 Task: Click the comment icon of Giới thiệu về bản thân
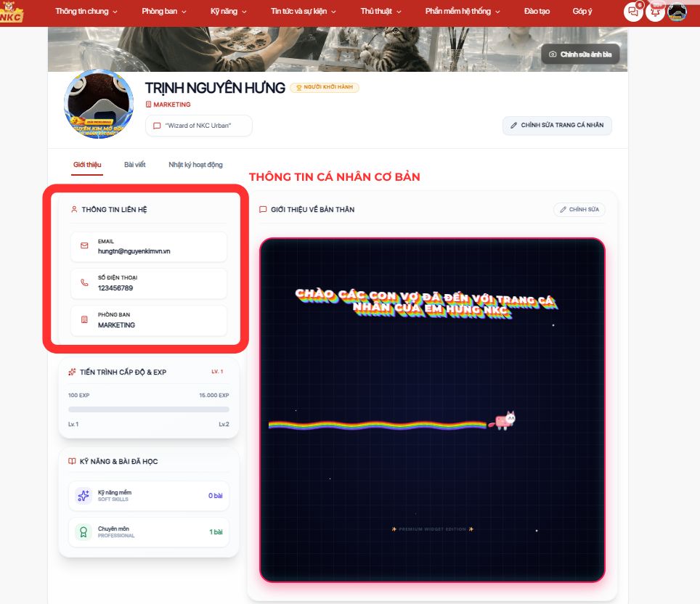coord(263,209)
